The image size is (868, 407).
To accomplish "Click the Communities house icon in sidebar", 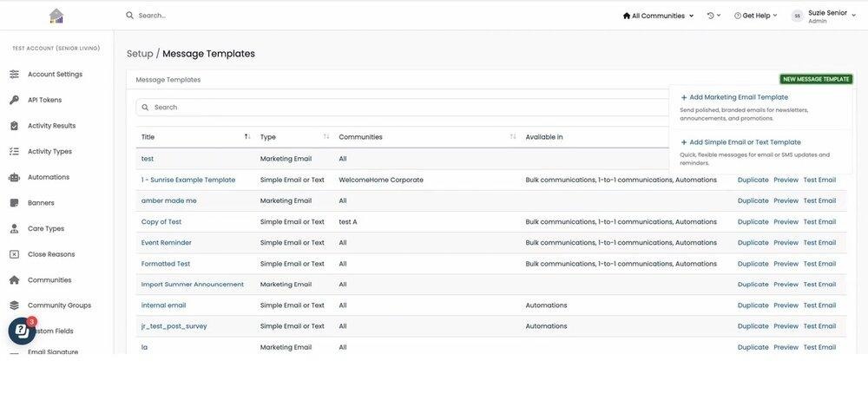I will click(x=15, y=280).
